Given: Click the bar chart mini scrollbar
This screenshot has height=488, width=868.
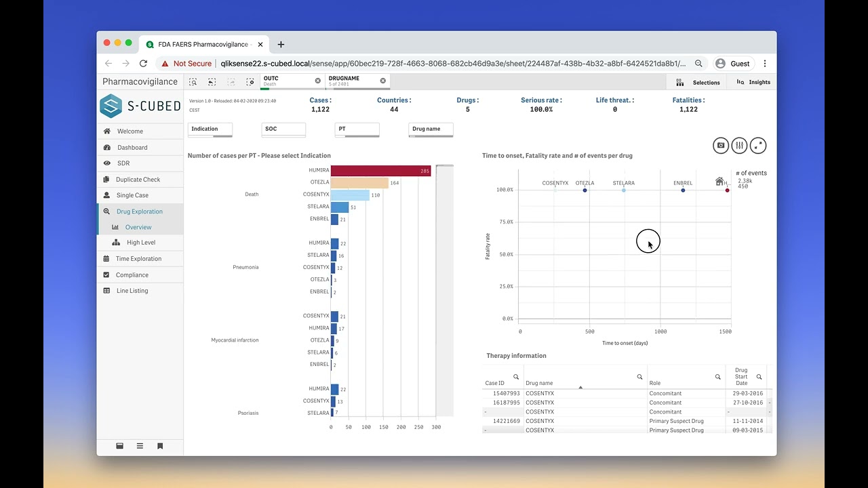Looking at the screenshot, I should (444, 290).
